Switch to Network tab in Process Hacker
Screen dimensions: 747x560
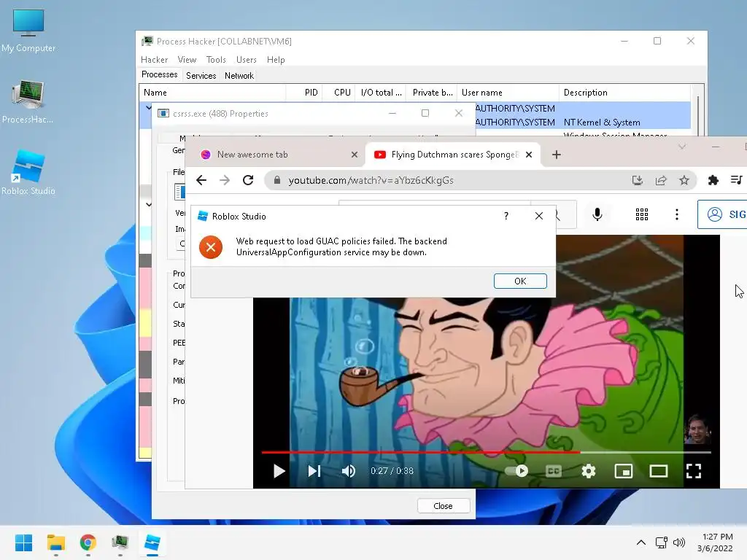coord(239,75)
